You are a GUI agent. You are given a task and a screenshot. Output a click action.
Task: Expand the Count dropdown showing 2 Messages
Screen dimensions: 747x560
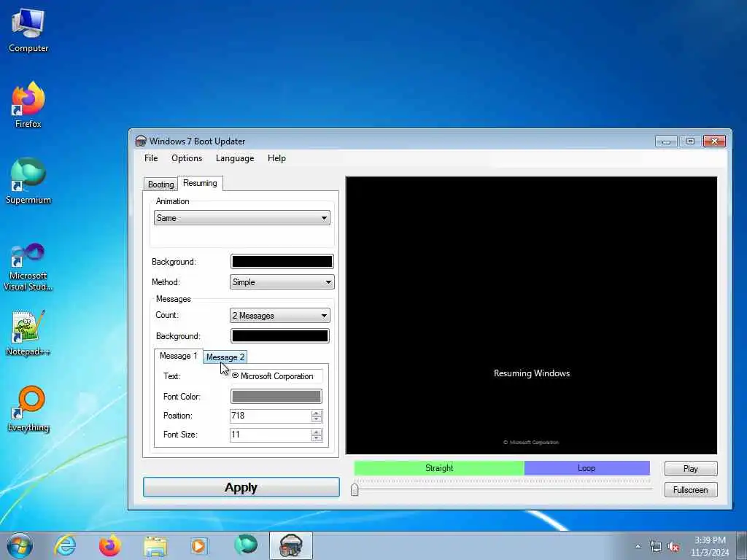(x=280, y=315)
